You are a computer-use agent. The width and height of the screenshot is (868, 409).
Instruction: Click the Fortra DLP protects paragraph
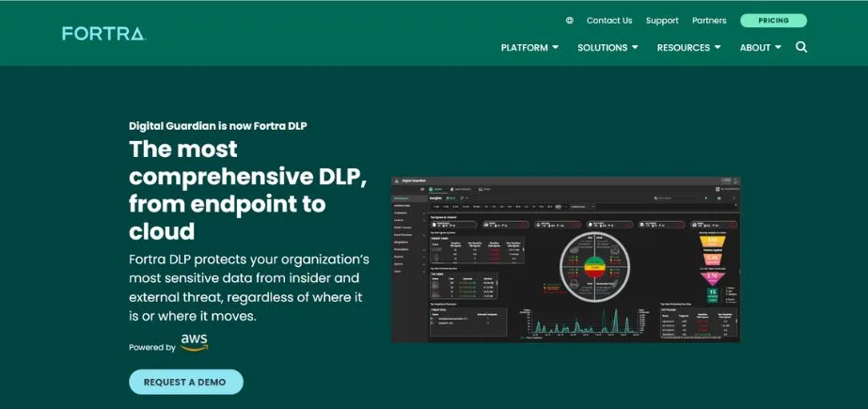249,288
